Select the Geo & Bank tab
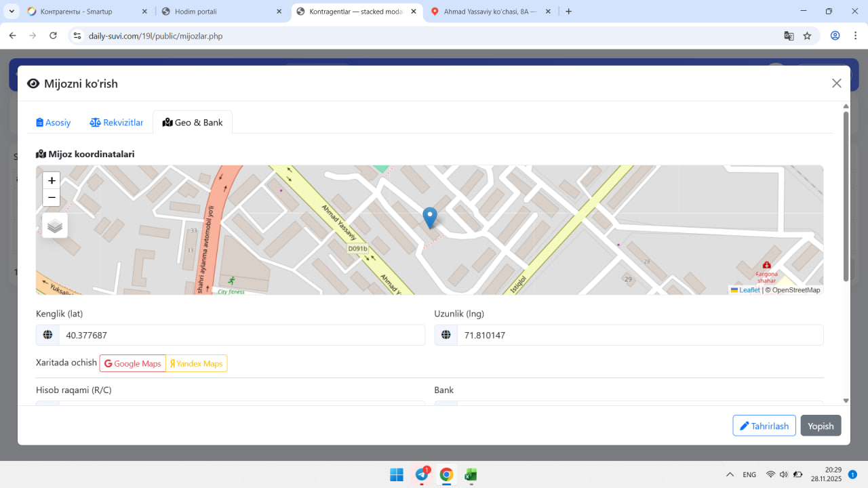The image size is (868, 488). pyautogui.click(x=193, y=123)
